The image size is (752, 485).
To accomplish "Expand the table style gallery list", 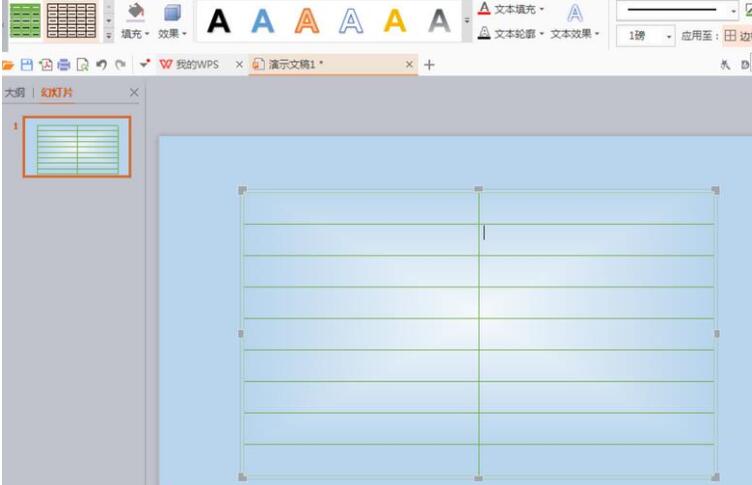I will pyautogui.click(x=109, y=35).
